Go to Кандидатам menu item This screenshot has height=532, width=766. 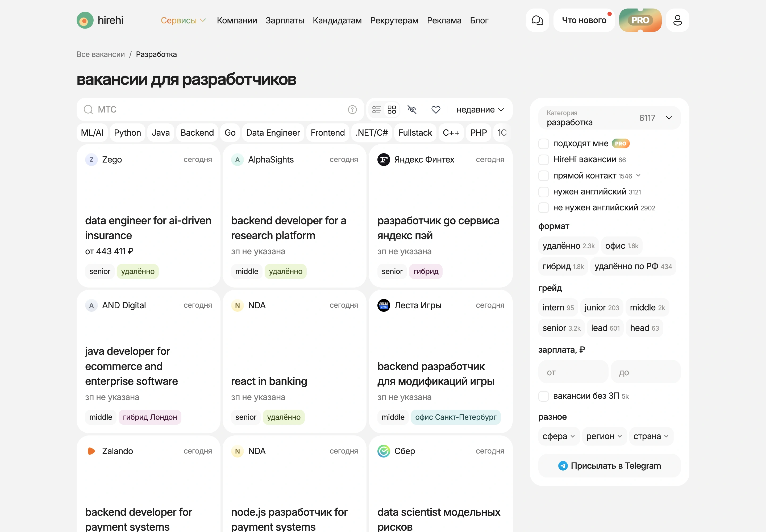337,20
